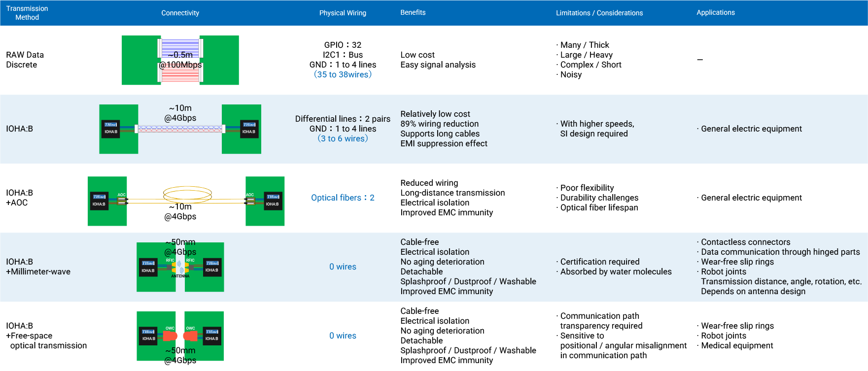Select the Applications column header
The width and height of the screenshot is (868, 371).
coord(716,12)
